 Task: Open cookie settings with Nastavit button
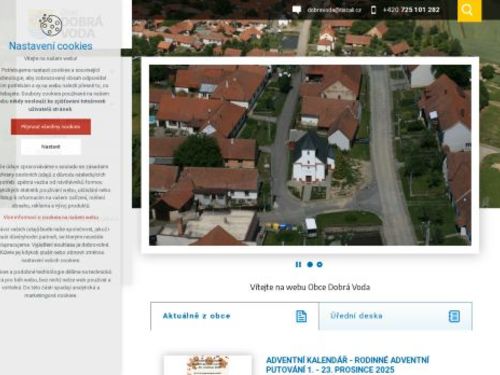tap(51, 147)
